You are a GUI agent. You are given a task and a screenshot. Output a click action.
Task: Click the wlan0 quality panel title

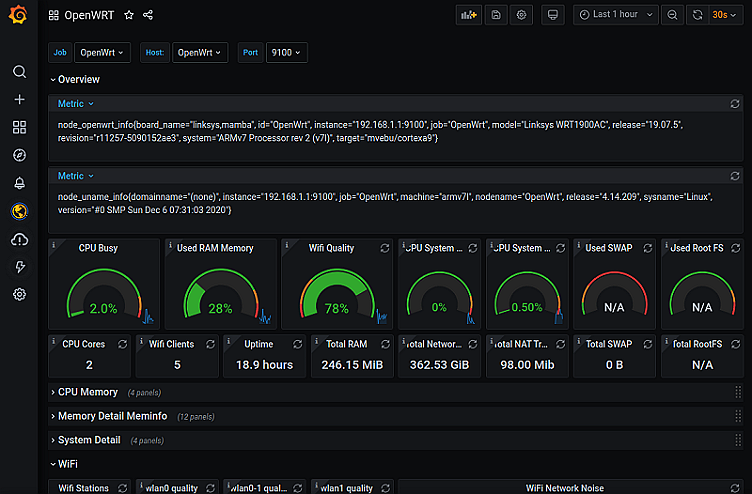tap(171, 488)
